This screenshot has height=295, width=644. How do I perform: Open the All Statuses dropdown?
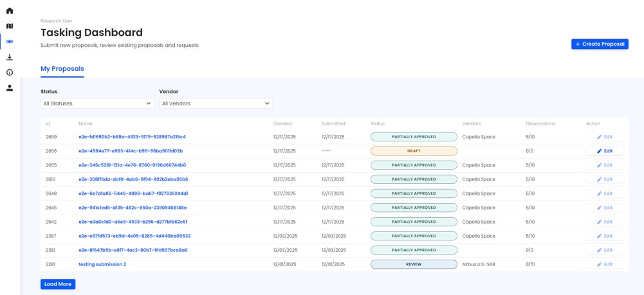(97, 103)
